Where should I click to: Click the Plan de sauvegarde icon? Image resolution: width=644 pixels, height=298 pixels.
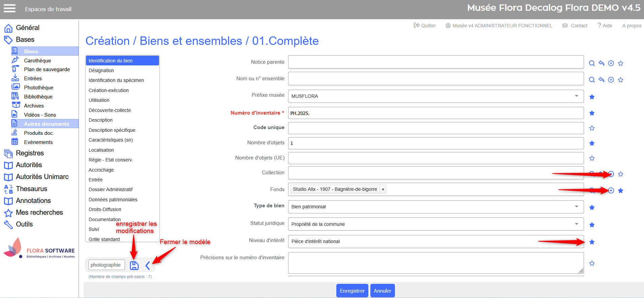tap(15, 69)
